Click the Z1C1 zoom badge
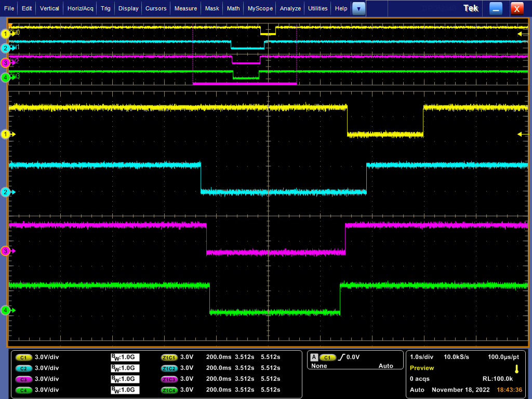Viewport: 532px width, 399px height. (169, 357)
